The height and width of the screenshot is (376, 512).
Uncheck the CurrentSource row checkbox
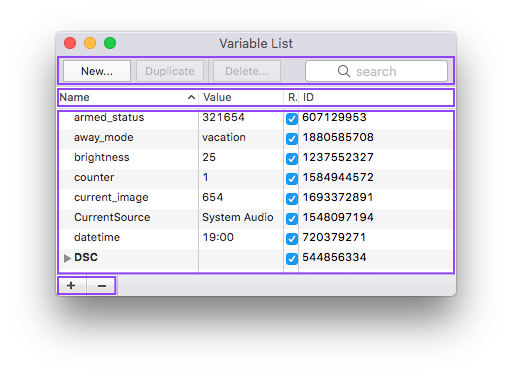pyautogui.click(x=292, y=219)
